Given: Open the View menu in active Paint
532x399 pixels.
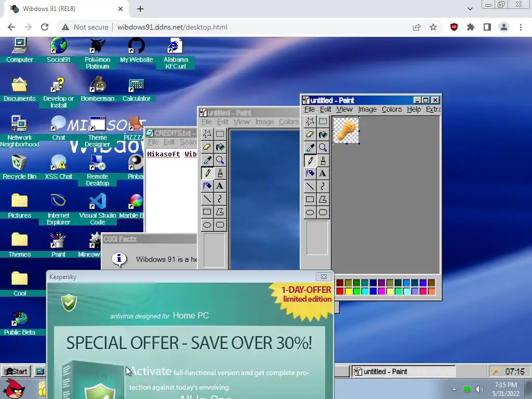Looking at the screenshot, I should (x=344, y=109).
